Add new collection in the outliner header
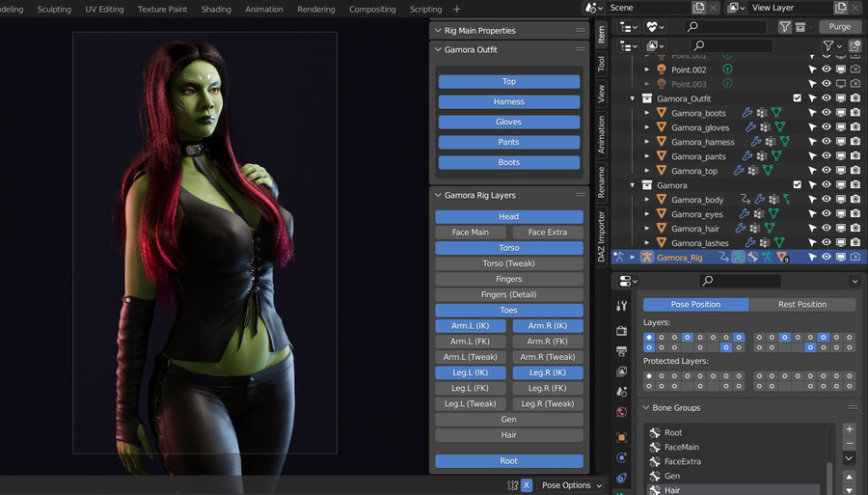 (x=854, y=46)
